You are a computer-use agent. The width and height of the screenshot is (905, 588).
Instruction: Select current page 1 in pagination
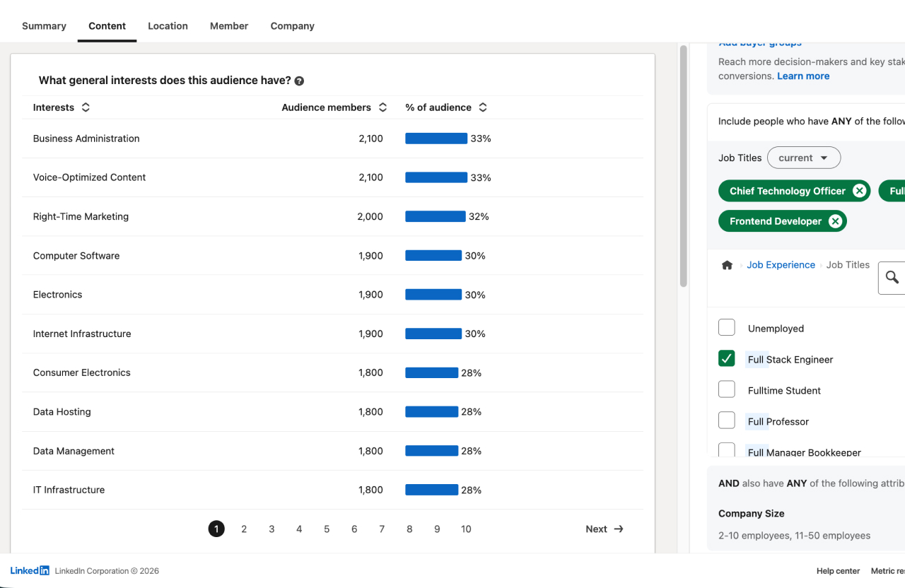coord(216,529)
